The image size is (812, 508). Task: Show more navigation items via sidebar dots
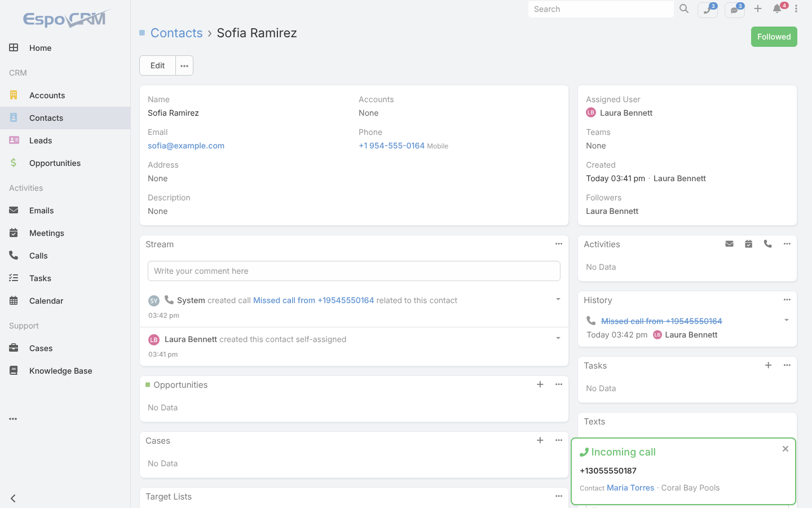[x=13, y=419]
